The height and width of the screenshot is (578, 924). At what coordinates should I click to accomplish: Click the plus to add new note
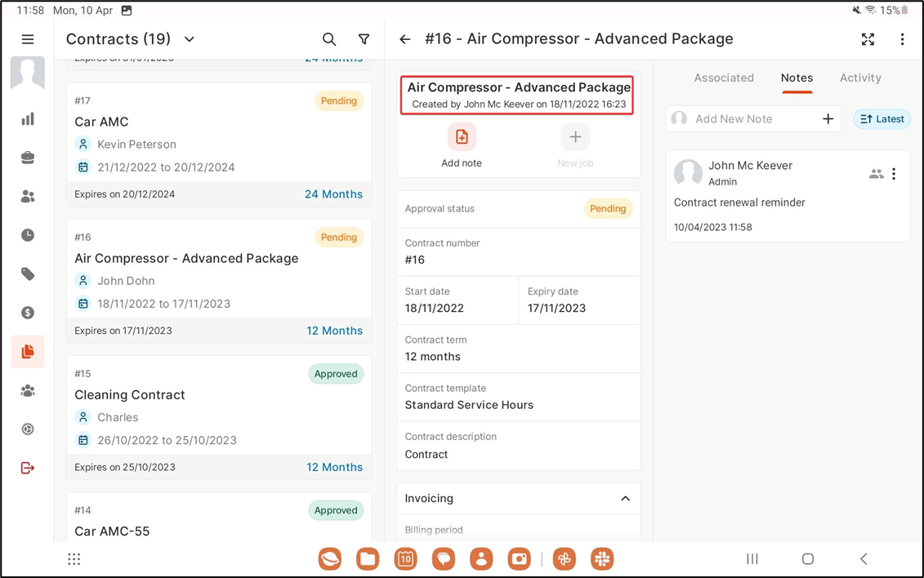point(828,119)
